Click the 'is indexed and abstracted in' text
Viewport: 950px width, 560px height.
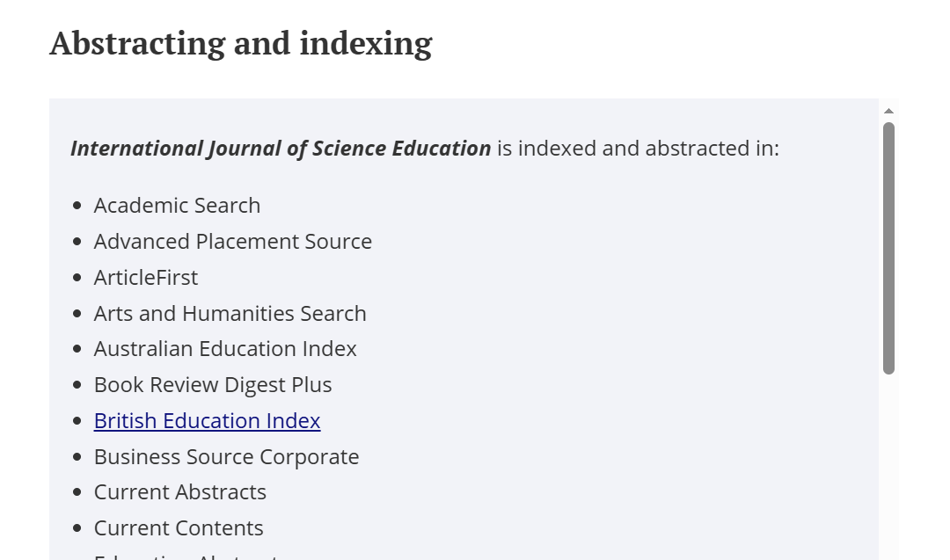tap(638, 149)
